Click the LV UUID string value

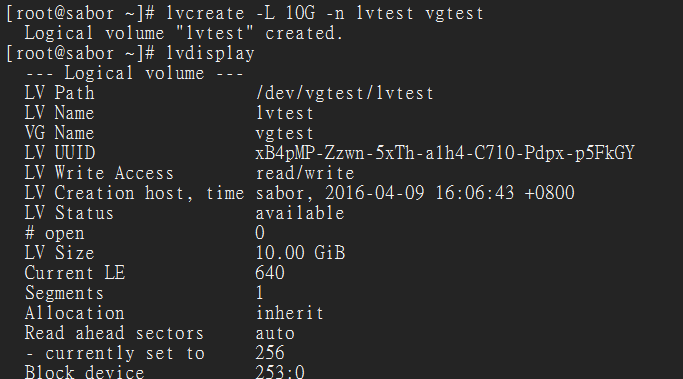[x=445, y=153]
